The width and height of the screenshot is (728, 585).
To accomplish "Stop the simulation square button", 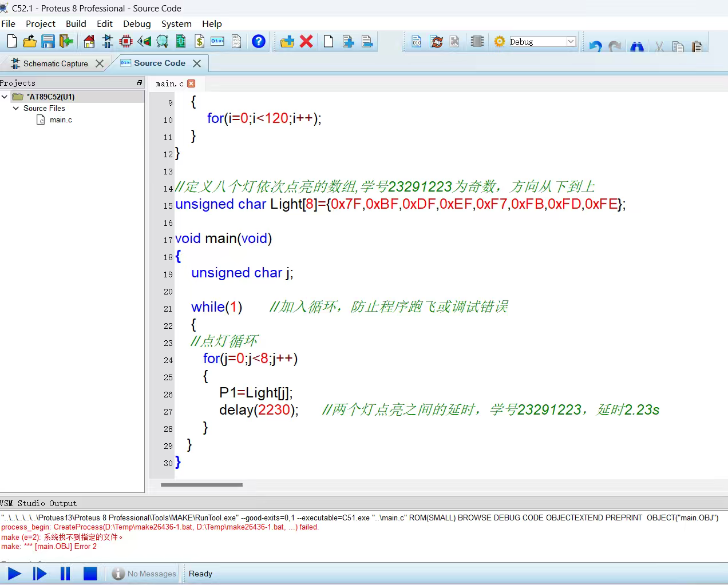I will coord(90,574).
